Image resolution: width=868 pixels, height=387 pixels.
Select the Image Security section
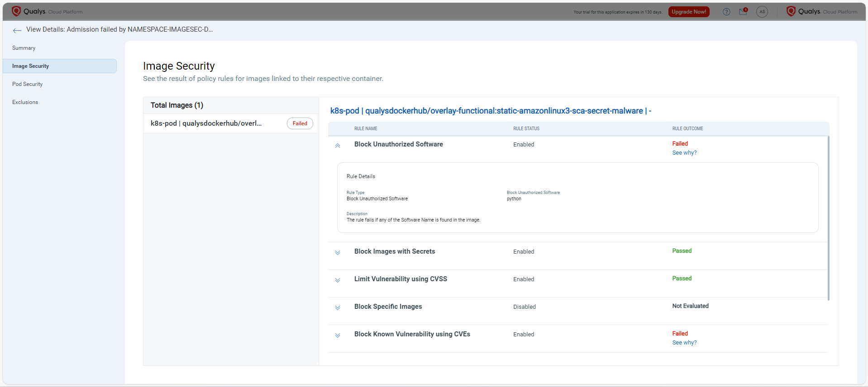pos(60,66)
